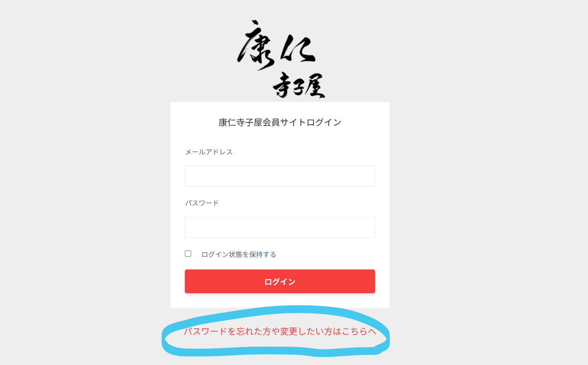Image resolution: width=588 pixels, height=365 pixels.
Task: Focus the メールアドレス input field
Action: coord(280,176)
